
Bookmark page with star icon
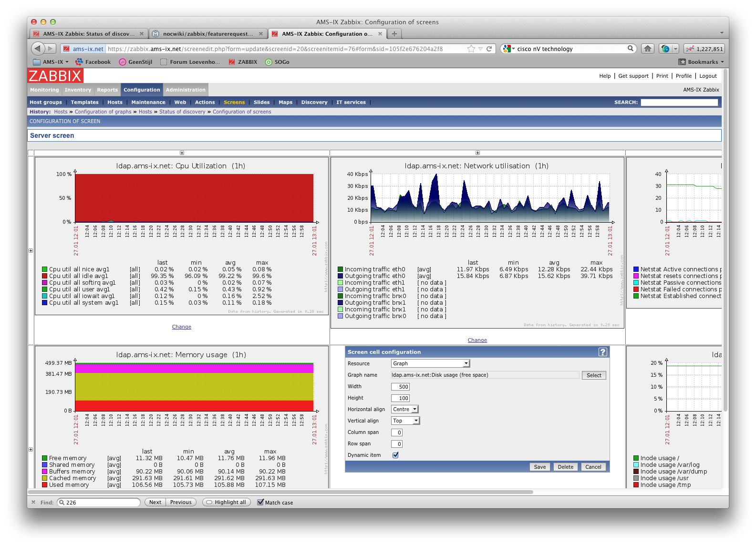471,49
